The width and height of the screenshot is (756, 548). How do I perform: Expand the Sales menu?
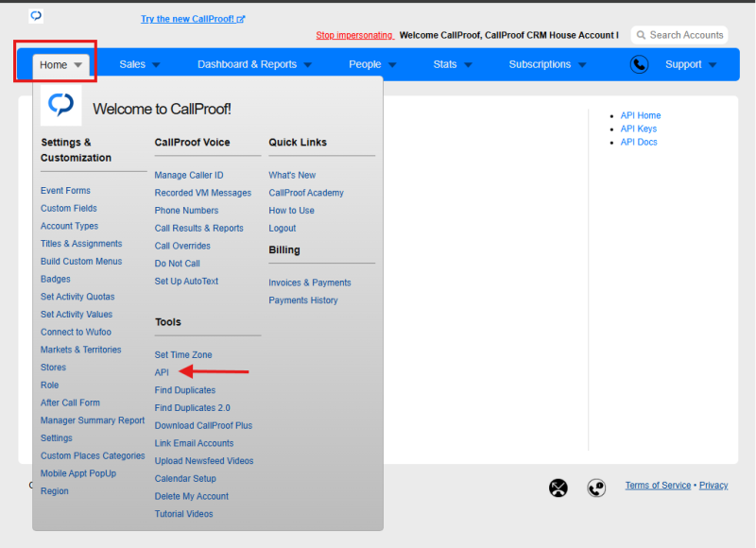point(139,64)
